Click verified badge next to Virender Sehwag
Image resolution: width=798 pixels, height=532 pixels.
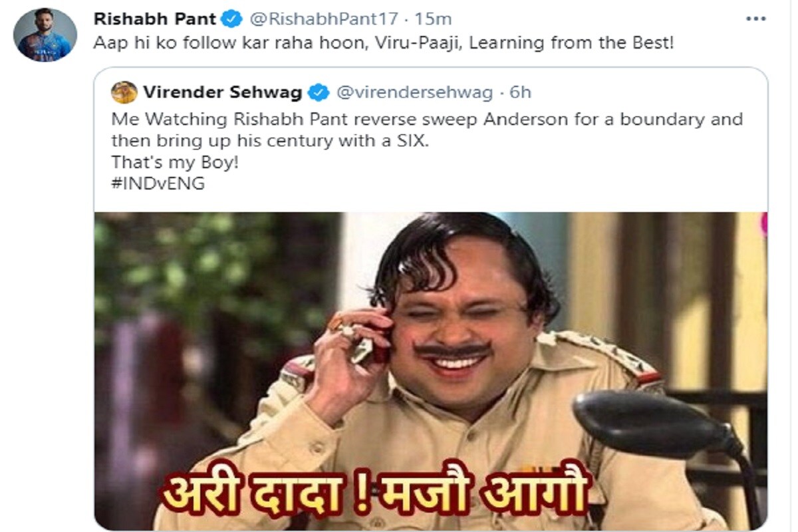pyautogui.click(x=319, y=92)
